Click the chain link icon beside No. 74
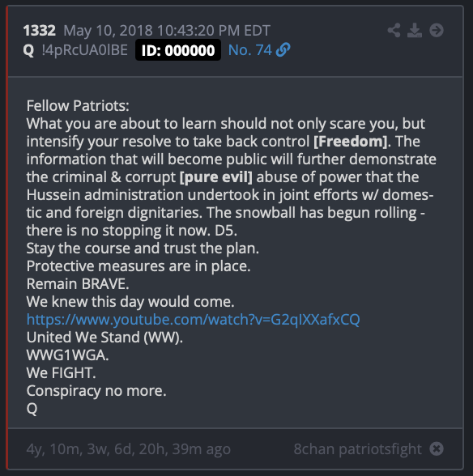 click(283, 50)
